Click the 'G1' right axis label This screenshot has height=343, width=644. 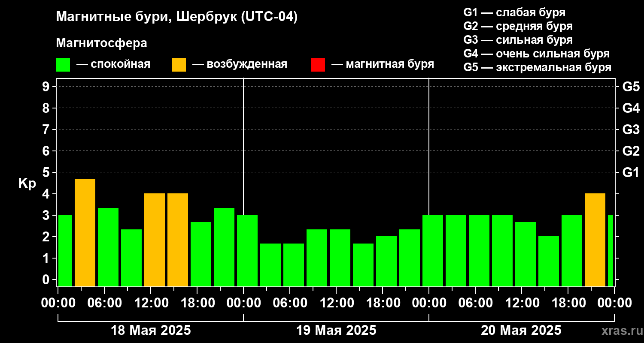click(x=631, y=172)
